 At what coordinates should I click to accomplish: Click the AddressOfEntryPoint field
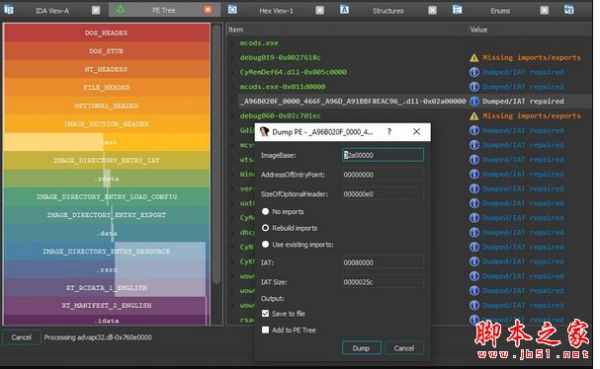pyautogui.click(x=383, y=175)
